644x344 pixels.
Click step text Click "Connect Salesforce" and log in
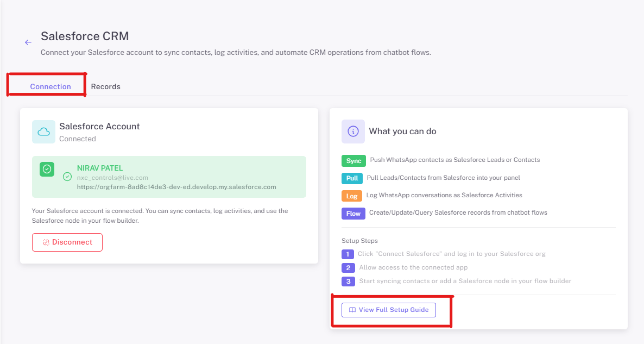pyautogui.click(x=452, y=254)
